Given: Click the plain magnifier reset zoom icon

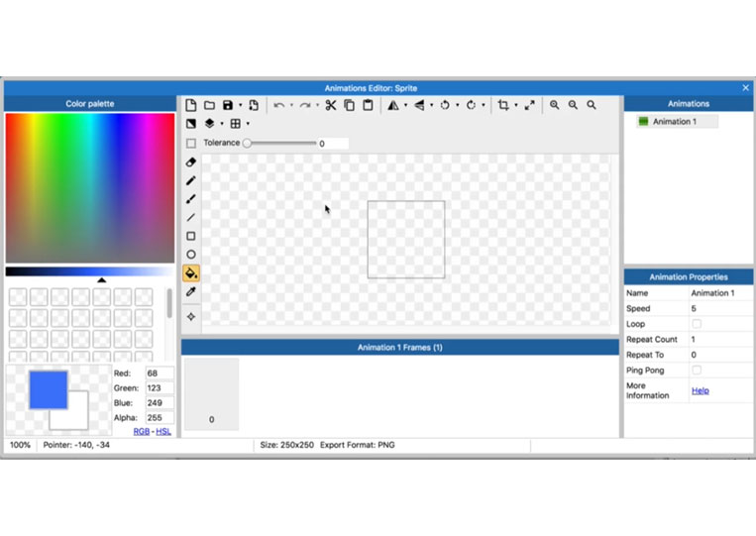Looking at the screenshot, I should (x=592, y=105).
